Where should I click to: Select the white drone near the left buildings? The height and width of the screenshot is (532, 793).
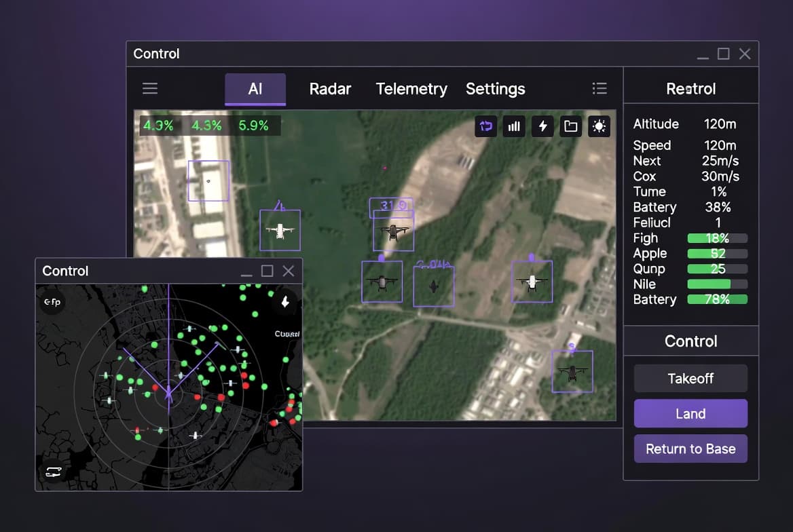point(280,230)
